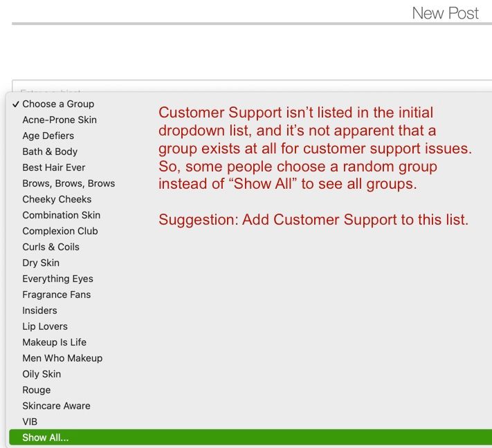
Task: Choose Complexion Club in the dropdown
Action: (60, 231)
